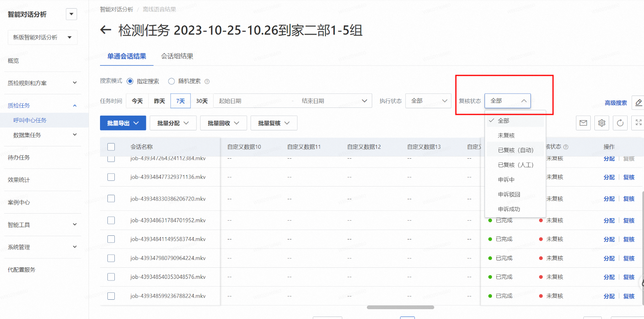Click 起始日期 date input field
The image size is (644, 319).
(x=252, y=101)
